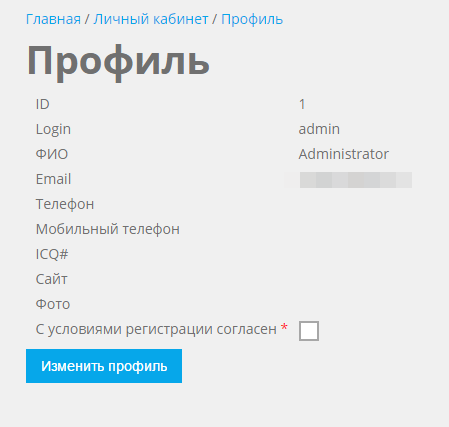
Task: Go to Личный кабинет breadcrumb link
Action: [151, 19]
